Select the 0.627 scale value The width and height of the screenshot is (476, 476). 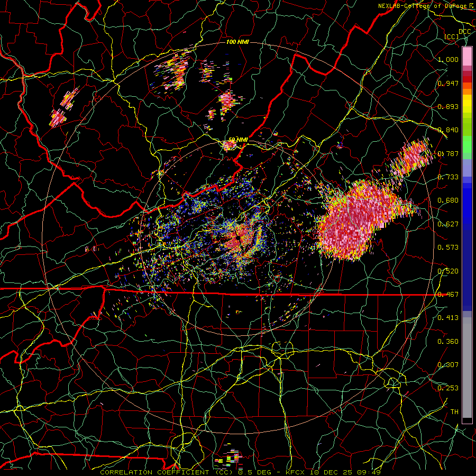point(448,224)
